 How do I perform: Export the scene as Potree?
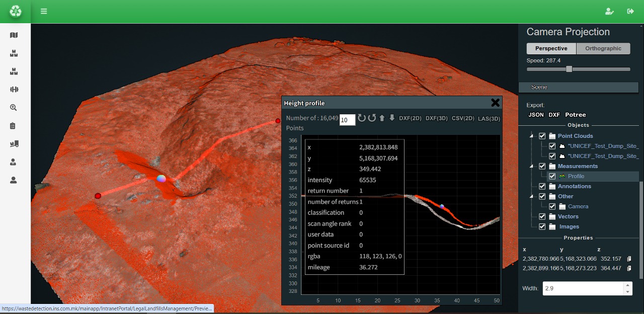576,115
